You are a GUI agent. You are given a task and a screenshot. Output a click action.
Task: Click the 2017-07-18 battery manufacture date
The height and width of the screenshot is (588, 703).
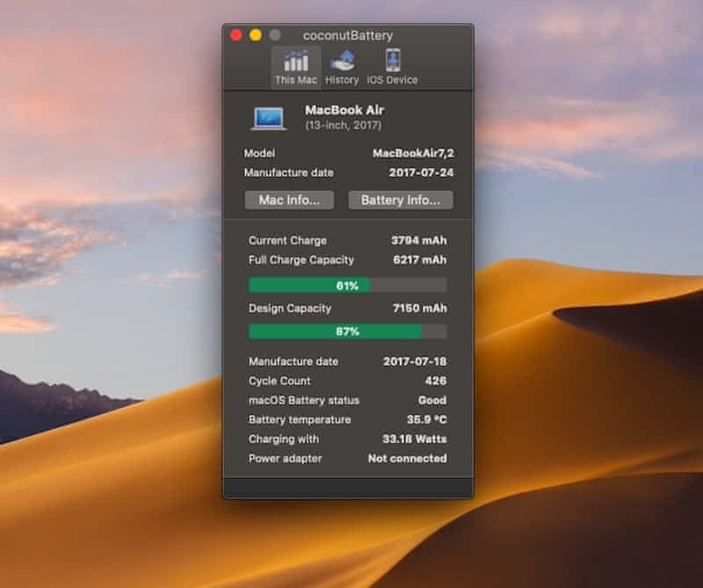pos(415,361)
